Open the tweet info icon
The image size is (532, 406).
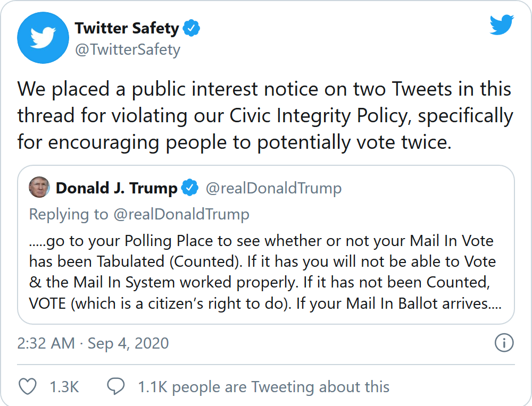pyautogui.click(x=504, y=343)
